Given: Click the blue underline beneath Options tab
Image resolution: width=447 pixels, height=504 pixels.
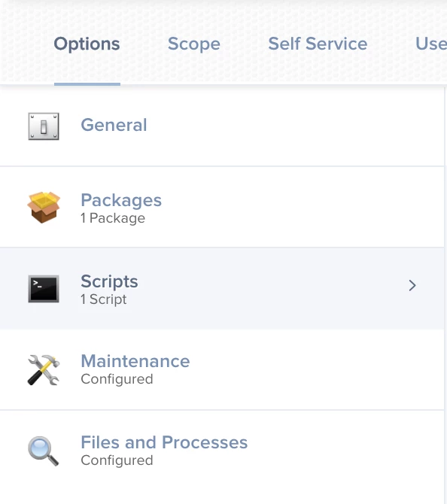Looking at the screenshot, I should pos(87,84).
